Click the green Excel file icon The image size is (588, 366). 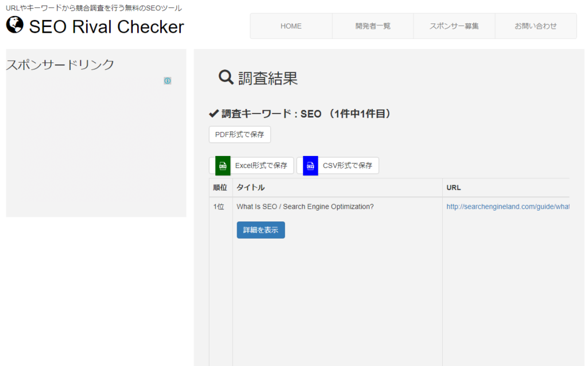pyautogui.click(x=223, y=166)
